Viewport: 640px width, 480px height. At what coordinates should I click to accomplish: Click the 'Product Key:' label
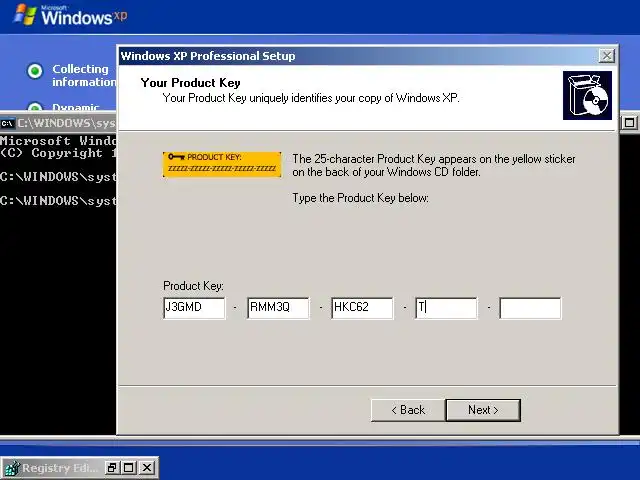(x=193, y=286)
